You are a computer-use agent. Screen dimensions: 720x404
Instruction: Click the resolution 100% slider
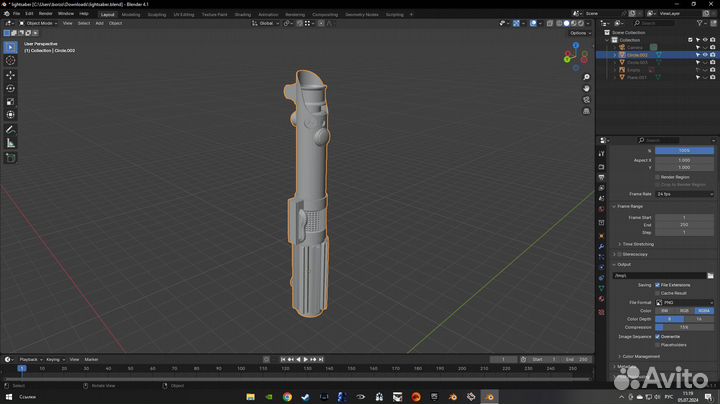(685, 151)
